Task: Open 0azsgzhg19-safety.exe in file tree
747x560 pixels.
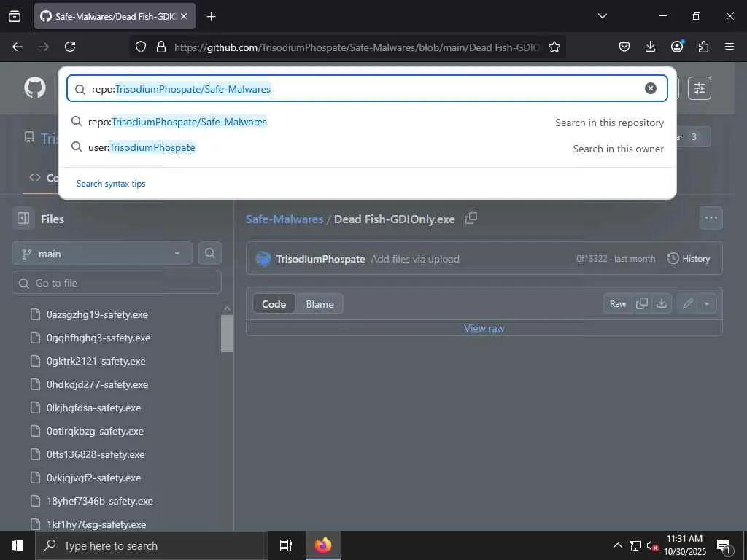Action: [x=97, y=314]
